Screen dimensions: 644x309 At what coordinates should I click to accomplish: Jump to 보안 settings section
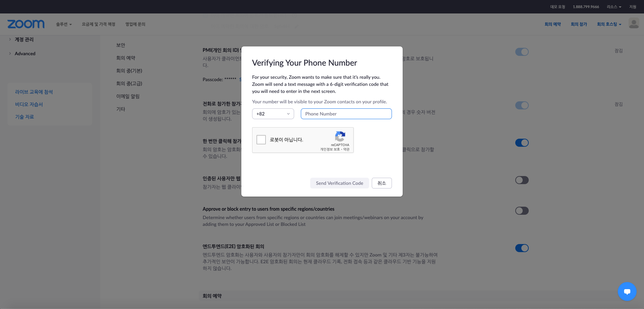121,45
